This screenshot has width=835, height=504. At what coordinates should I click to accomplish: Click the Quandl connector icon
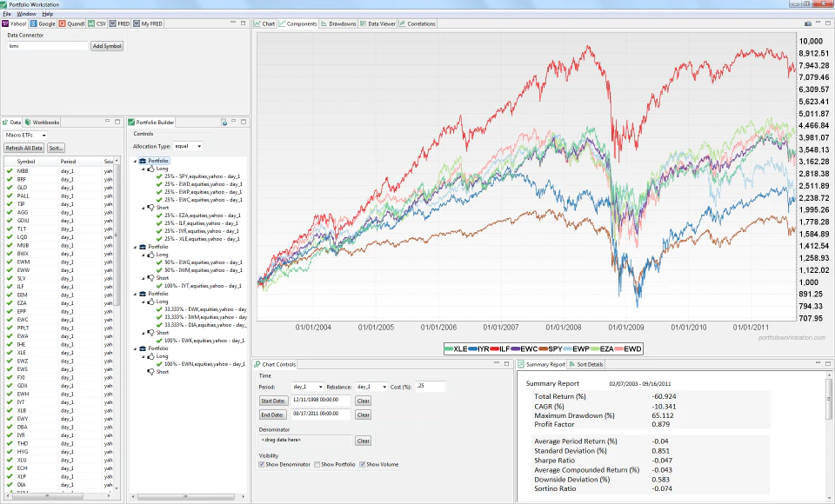63,23
